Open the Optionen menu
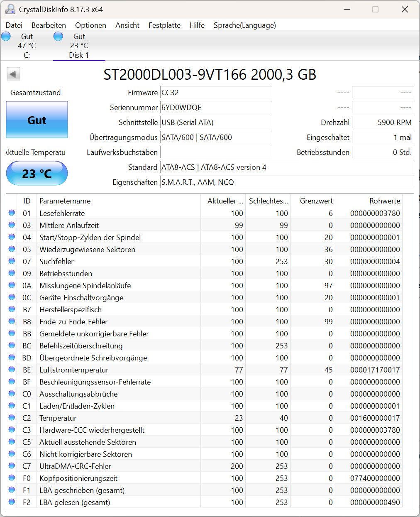Viewport: 420px width, 517px height. tap(90, 25)
